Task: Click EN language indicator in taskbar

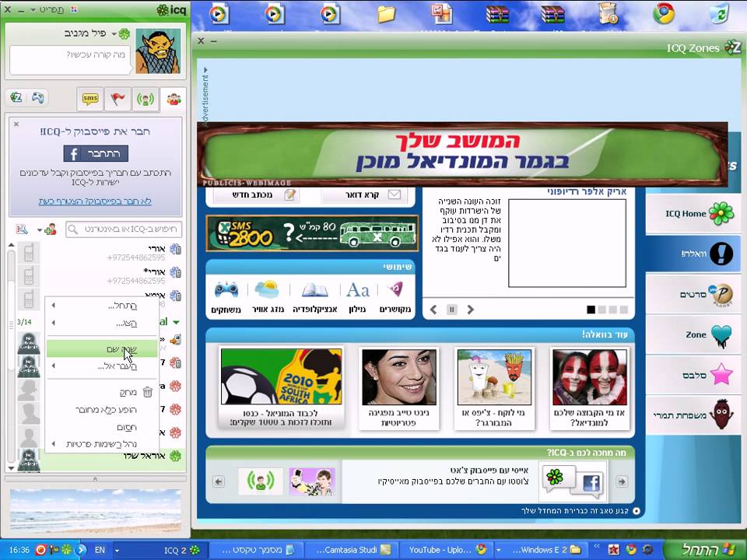Action: click(100, 550)
